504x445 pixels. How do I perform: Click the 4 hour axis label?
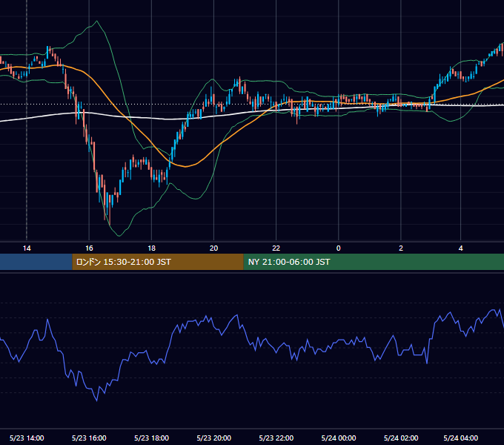coord(460,248)
